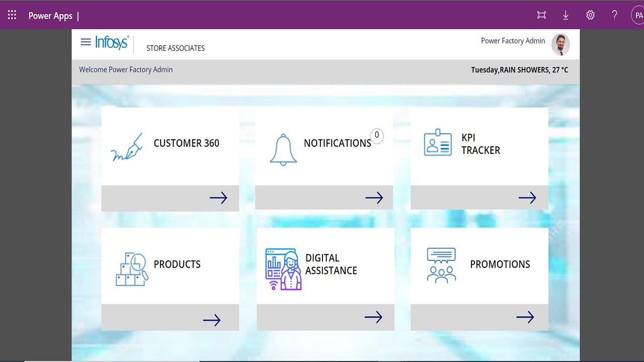Click the Notifications bell icon
644x362 pixels.
(x=283, y=149)
